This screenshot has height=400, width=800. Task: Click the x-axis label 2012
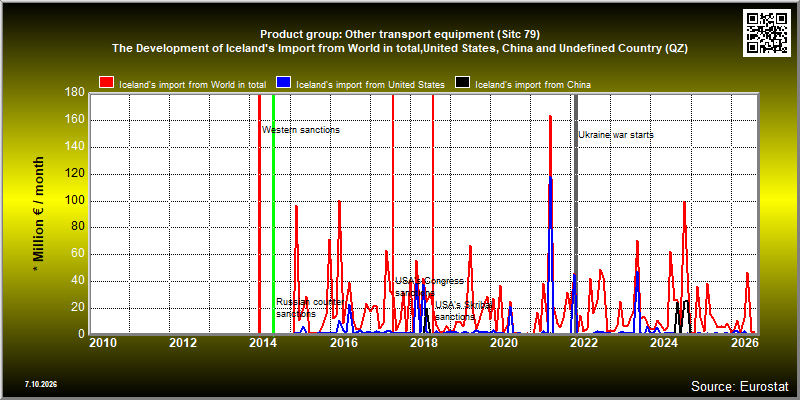click(x=183, y=342)
